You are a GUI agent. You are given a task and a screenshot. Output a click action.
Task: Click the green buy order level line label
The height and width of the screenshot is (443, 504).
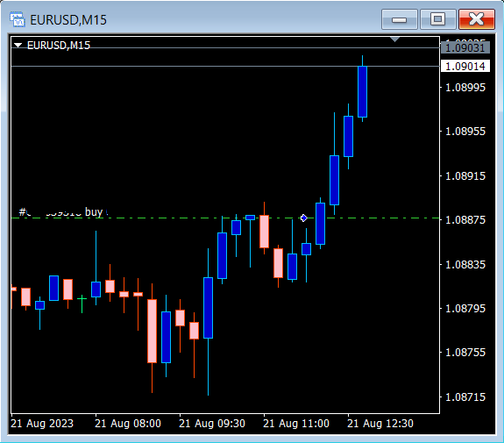tap(64, 212)
